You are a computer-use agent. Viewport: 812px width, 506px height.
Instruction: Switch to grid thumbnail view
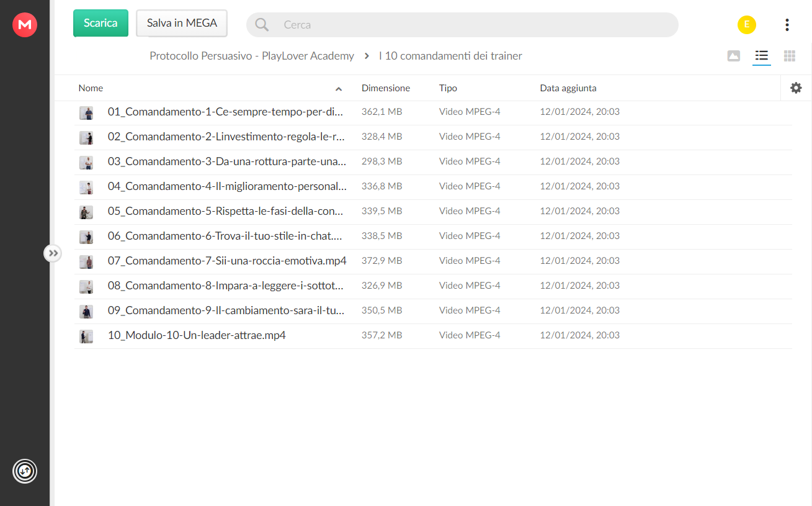(x=790, y=56)
